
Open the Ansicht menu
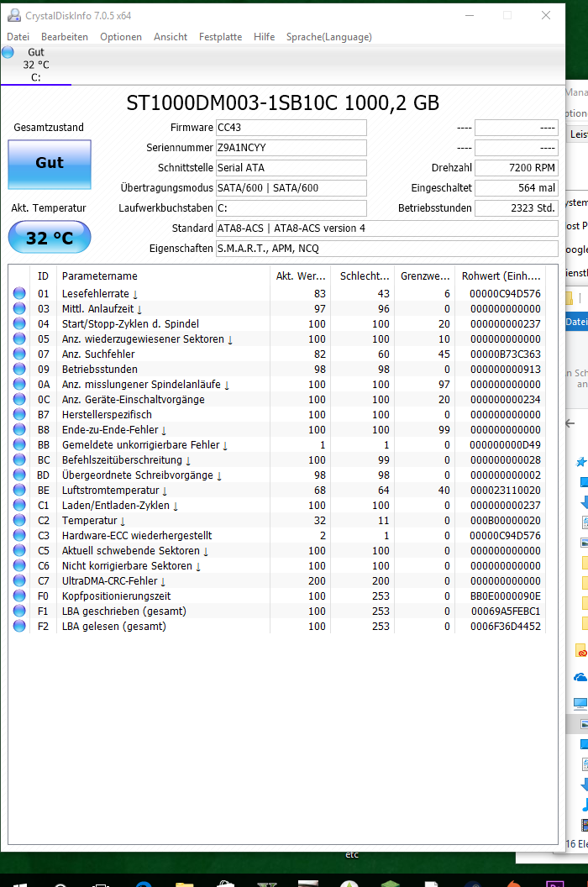pyautogui.click(x=171, y=37)
